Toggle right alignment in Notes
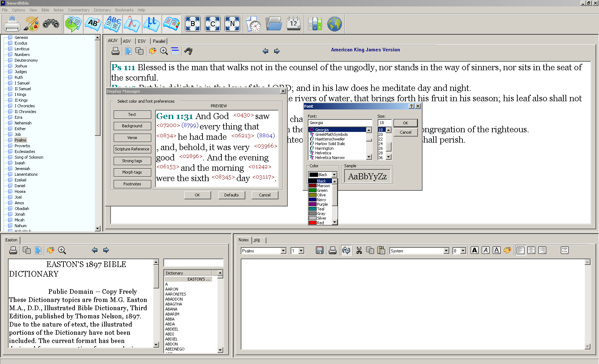The width and height of the screenshot is (599, 364). pyautogui.click(x=542, y=250)
